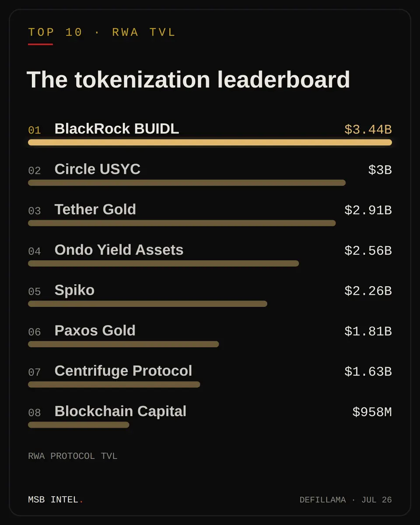Select the Circle USYC row label
Viewport: 420px width, 525px height.
(98, 169)
